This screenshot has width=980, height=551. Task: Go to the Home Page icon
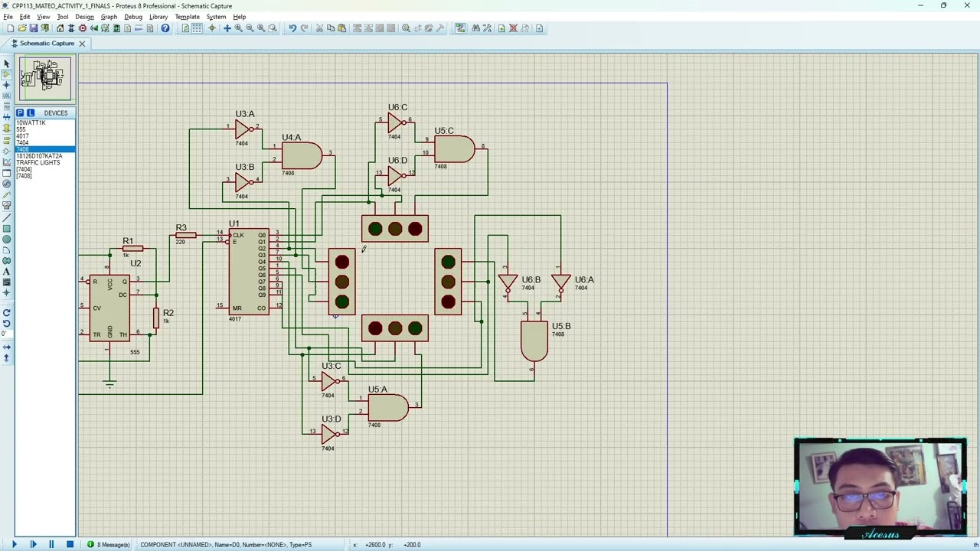tap(60, 28)
